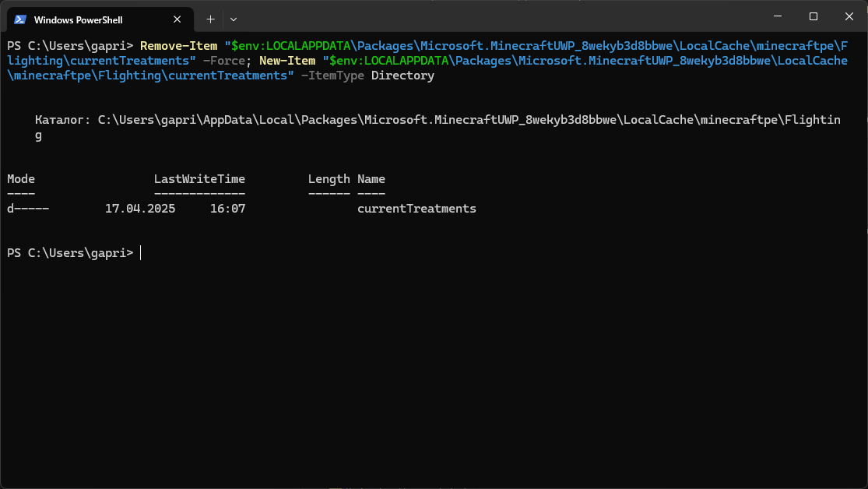Viewport: 868px width, 489px height.
Task: Click the -ItemType parameter
Action: pos(332,76)
